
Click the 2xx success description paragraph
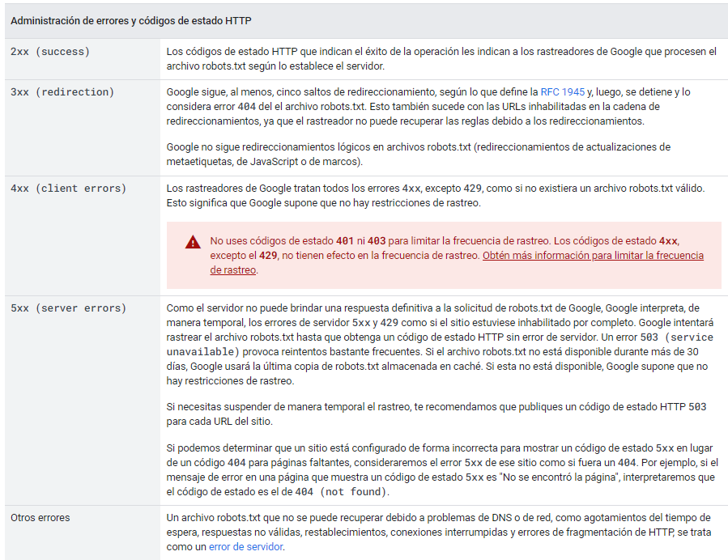coord(441,59)
